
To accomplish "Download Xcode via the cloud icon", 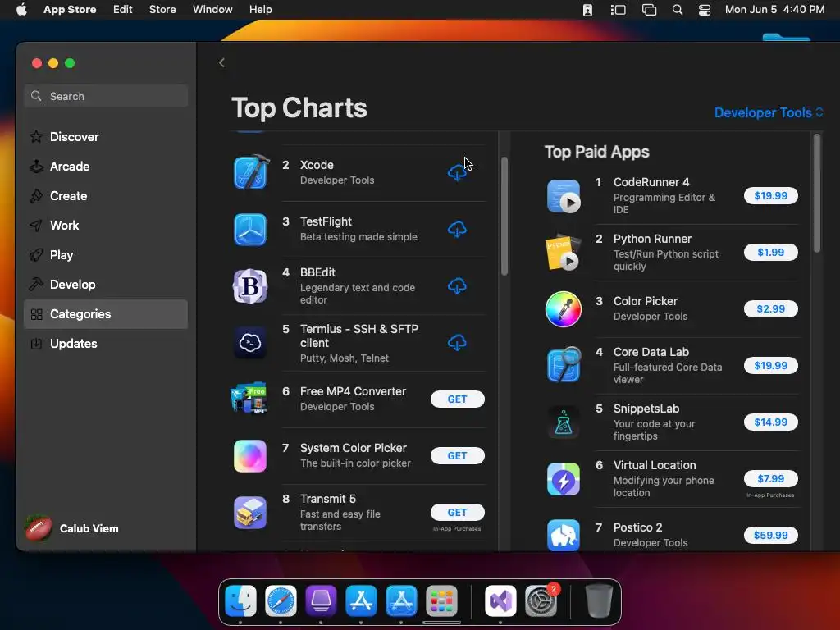I will (457, 172).
